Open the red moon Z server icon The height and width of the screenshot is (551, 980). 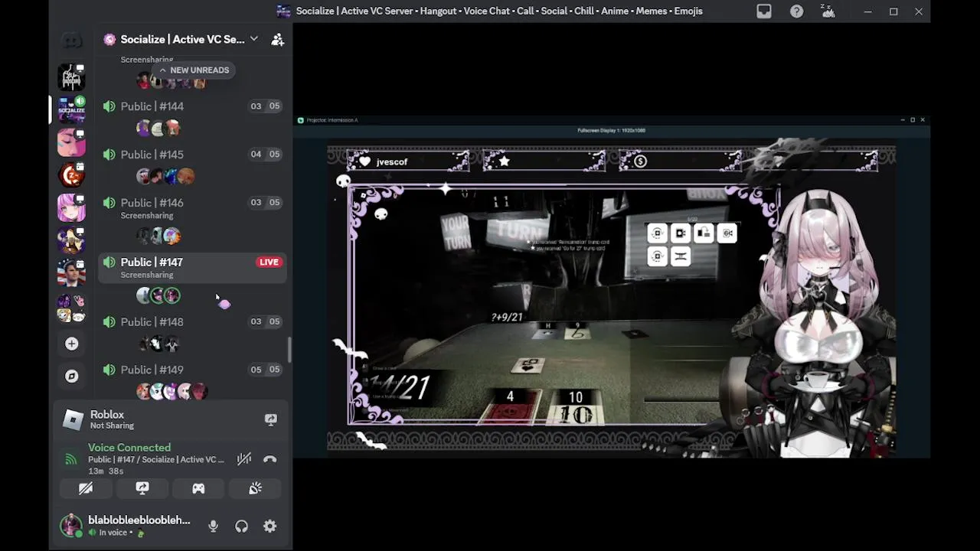click(71, 175)
